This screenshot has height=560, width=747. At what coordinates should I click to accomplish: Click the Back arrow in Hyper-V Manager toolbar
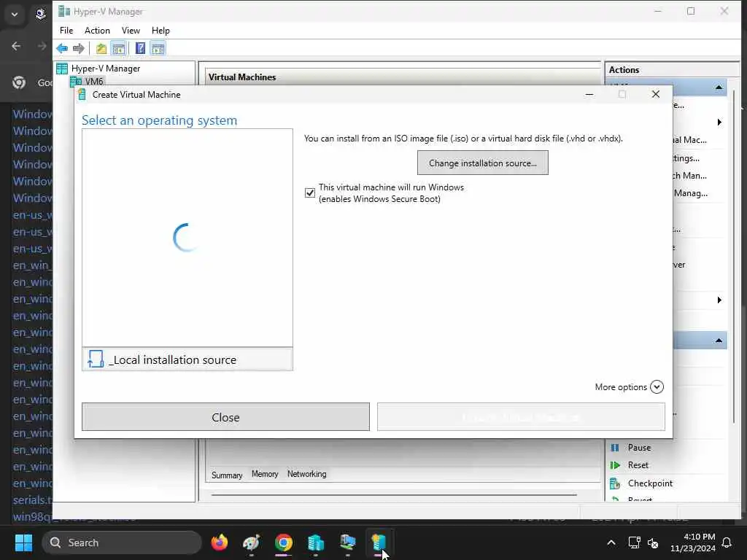click(x=62, y=48)
